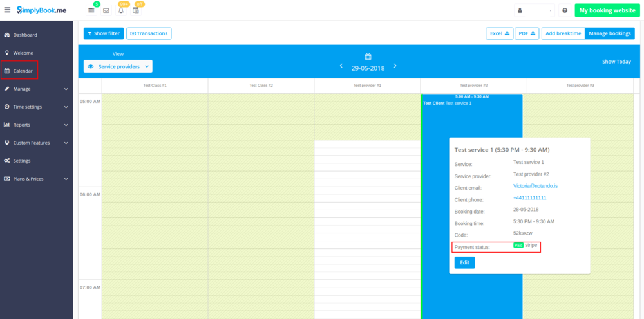The height and width of the screenshot is (319, 644).
Task: Open the date picker calendar icon
Action: click(368, 57)
